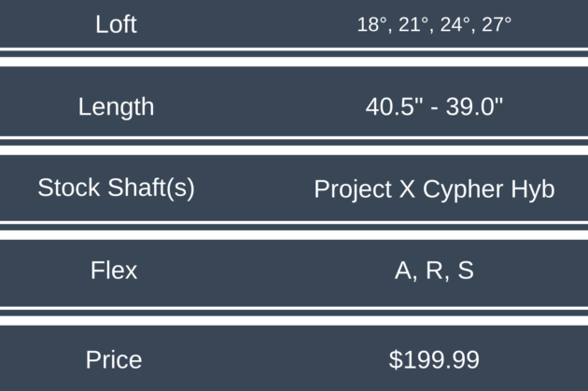Click the dash between the length values

(435, 107)
